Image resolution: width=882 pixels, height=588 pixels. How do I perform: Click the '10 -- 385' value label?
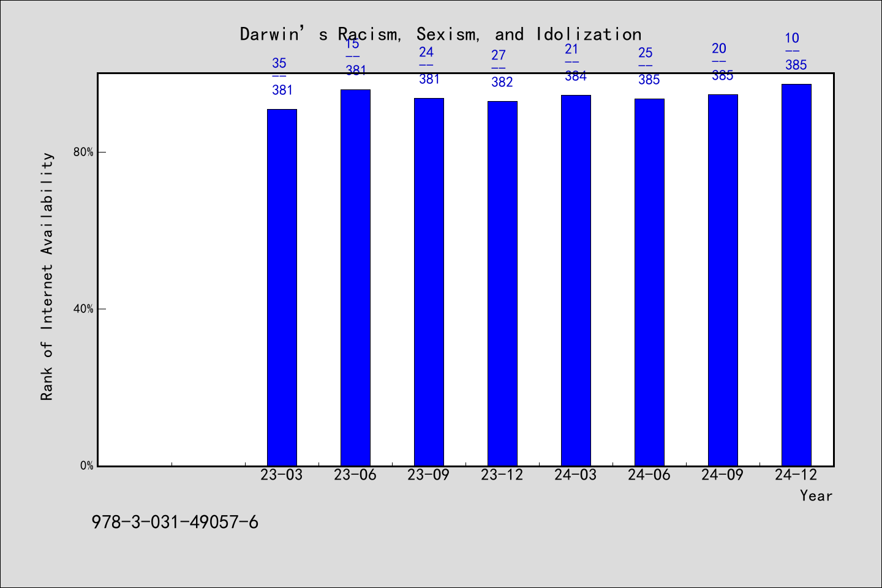pyautogui.click(x=796, y=51)
